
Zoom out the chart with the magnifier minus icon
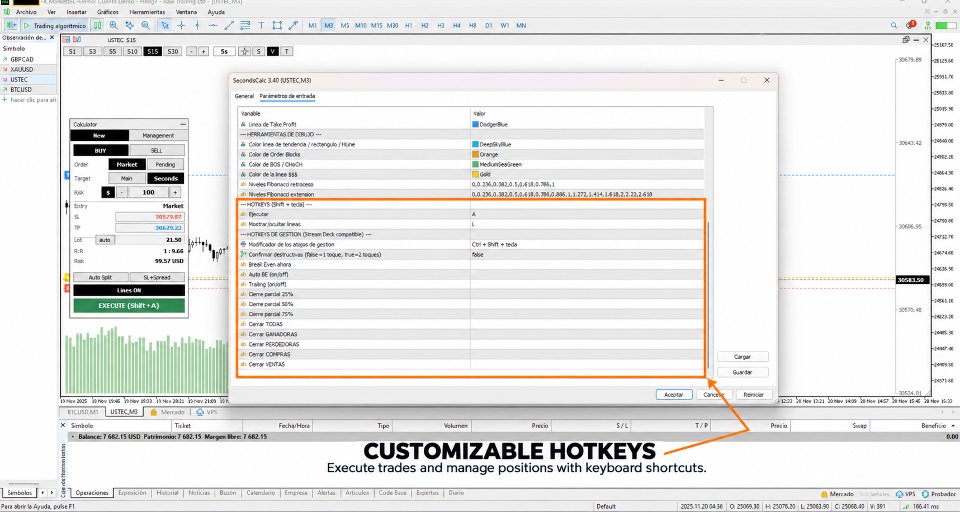point(146,26)
